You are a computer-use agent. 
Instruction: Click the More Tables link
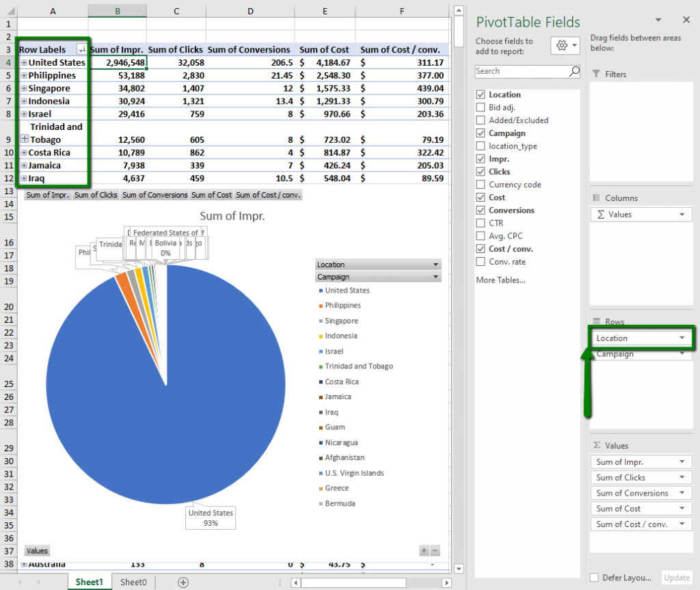click(x=500, y=280)
